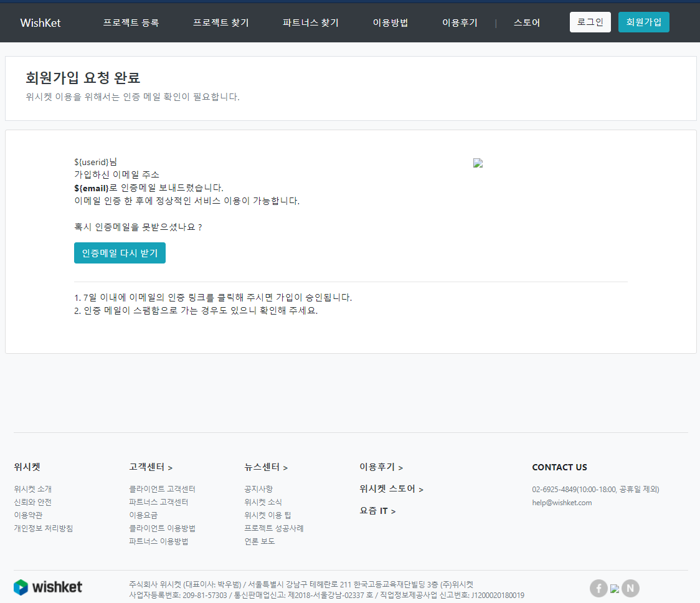Screen dimensions: 700x603
Task: Open 파트너스 이용방법 link
Action: (x=158, y=541)
